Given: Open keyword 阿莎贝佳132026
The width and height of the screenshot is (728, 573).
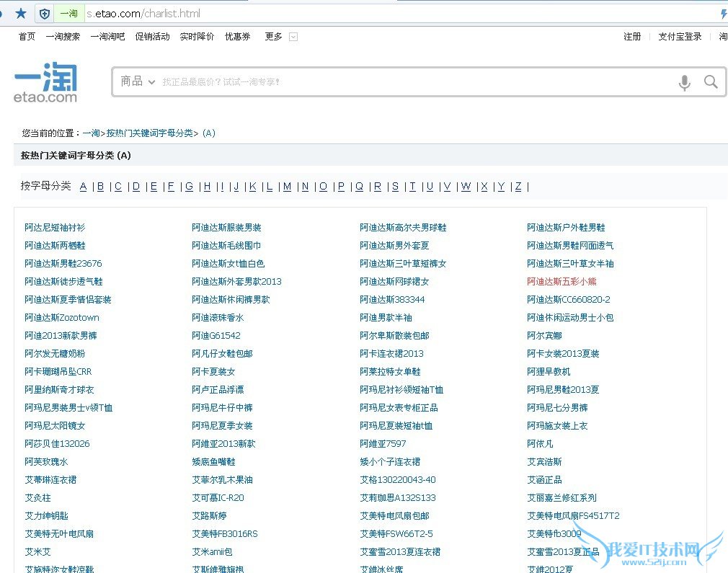Looking at the screenshot, I should coord(57,443).
